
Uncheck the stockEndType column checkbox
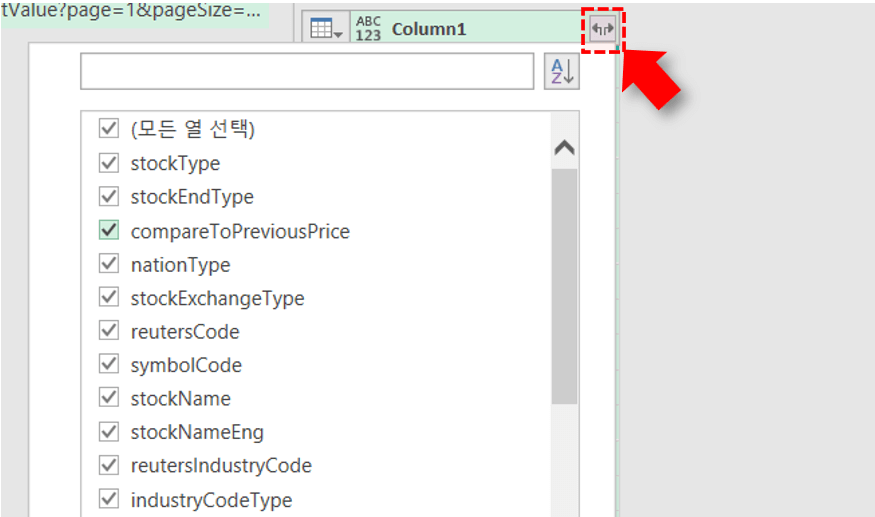[x=109, y=197]
